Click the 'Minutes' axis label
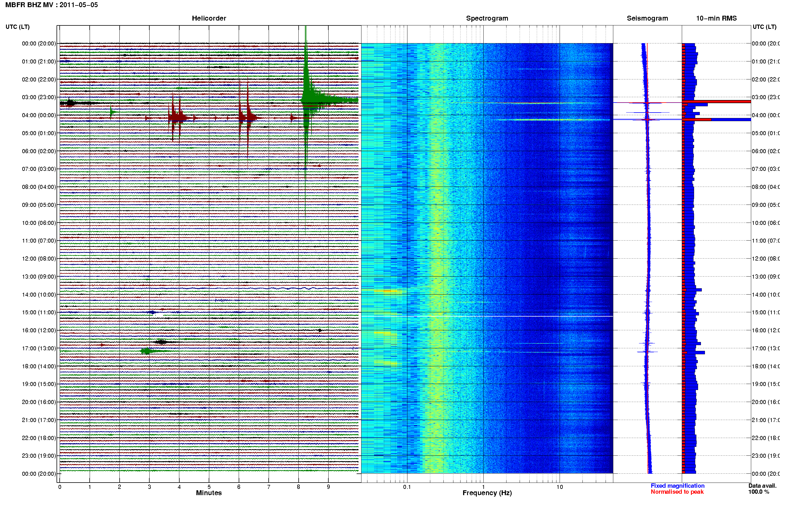The width and height of the screenshot is (812, 508). 209,493
